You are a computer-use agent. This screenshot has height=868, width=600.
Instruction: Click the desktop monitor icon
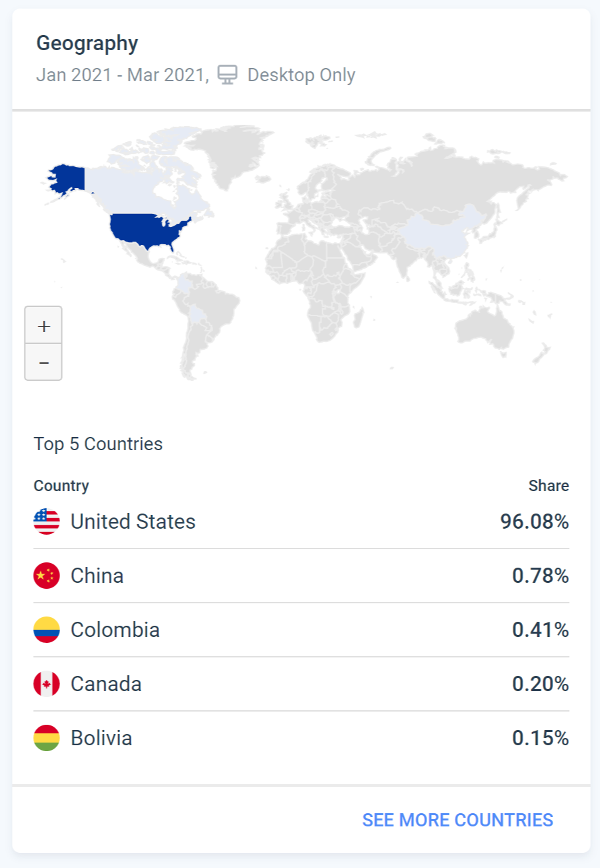[227, 75]
